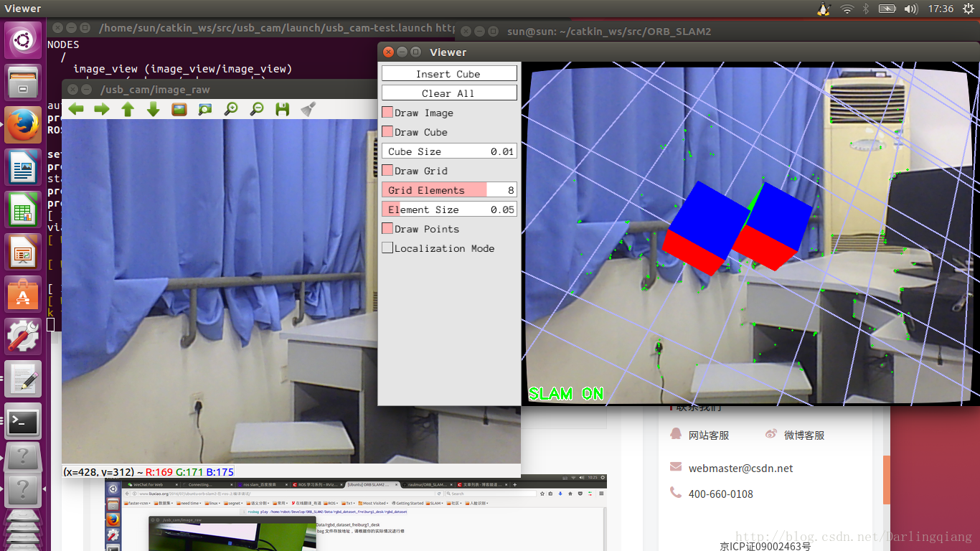Screen dimensions: 980x551
Task: Toggle the Draw Points checkbox
Action: click(387, 229)
